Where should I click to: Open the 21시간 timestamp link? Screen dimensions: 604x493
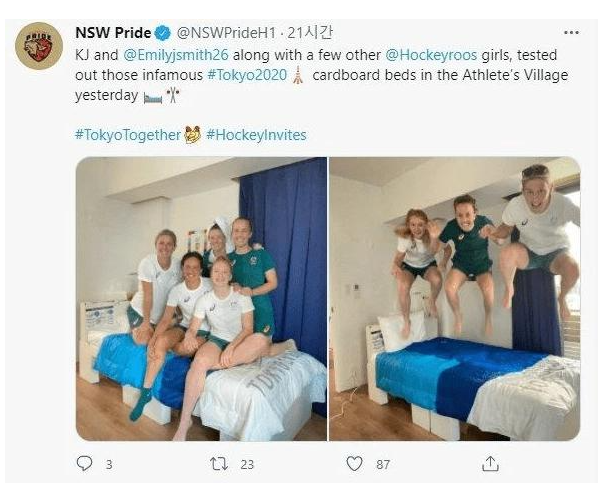point(310,33)
